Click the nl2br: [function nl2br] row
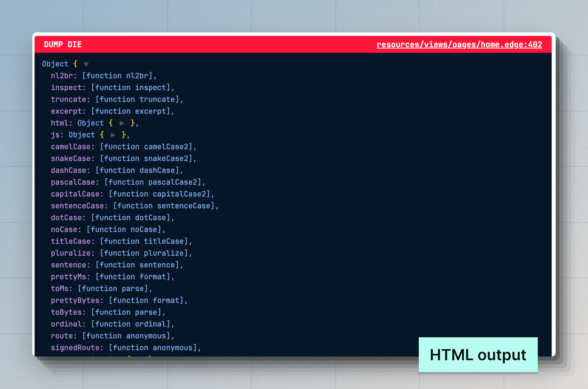The width and height of the screenshot is (588, 389). click(104, 76)
